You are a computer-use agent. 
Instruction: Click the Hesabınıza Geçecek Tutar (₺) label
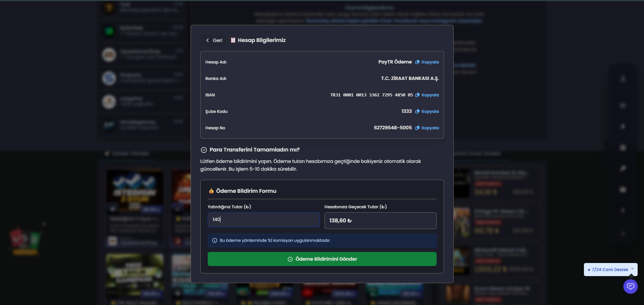click(355, 207)
